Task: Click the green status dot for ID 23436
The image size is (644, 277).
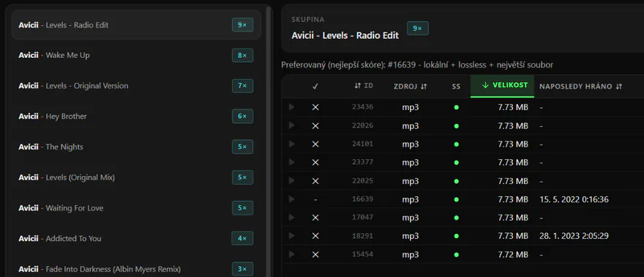Action: tap(456, 108)
